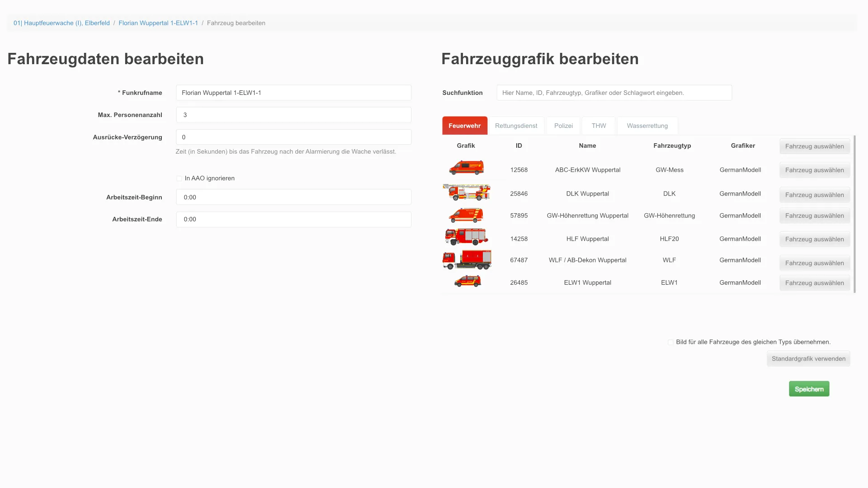Click the ELW1 Wuppertal car graphic
The height and width of the screenshot is (488, 868).
(467, 282)
